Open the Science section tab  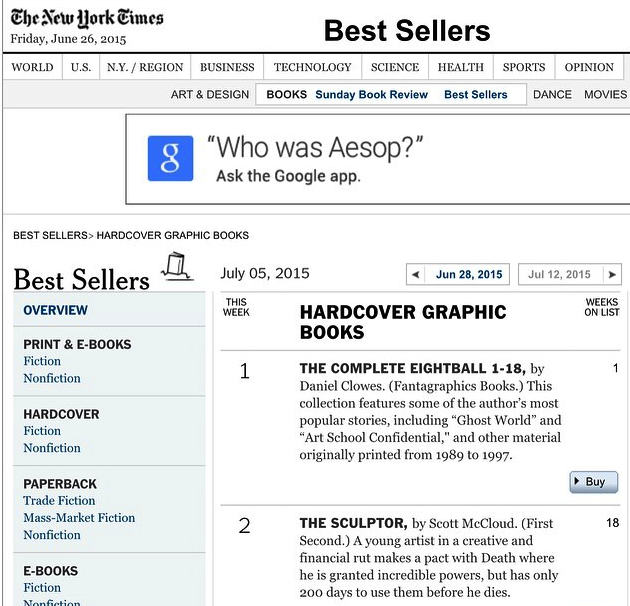395,67
